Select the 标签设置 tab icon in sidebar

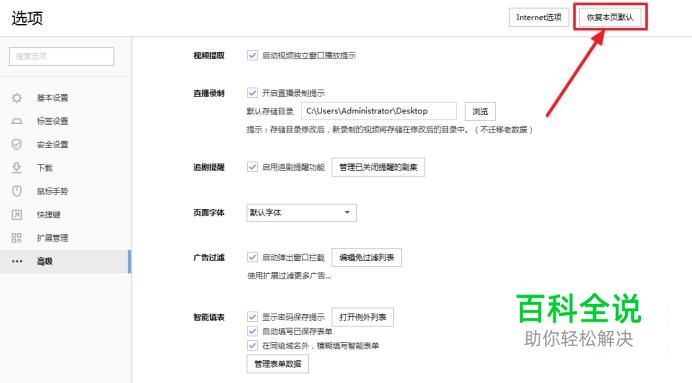(17, 121)
